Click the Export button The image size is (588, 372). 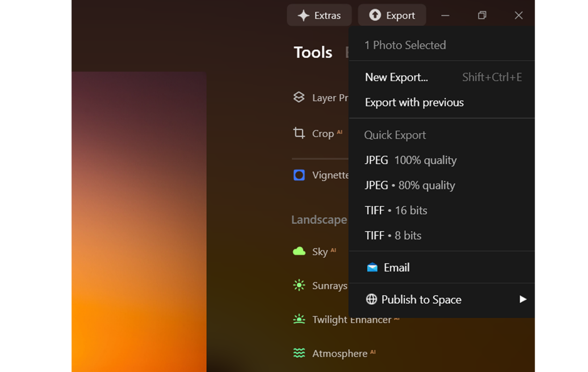[x=392, y=15]
